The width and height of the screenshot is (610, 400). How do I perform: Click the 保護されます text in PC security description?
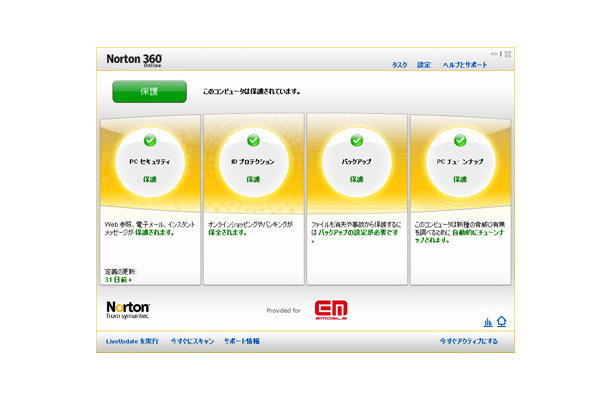[x=155, y=232]
